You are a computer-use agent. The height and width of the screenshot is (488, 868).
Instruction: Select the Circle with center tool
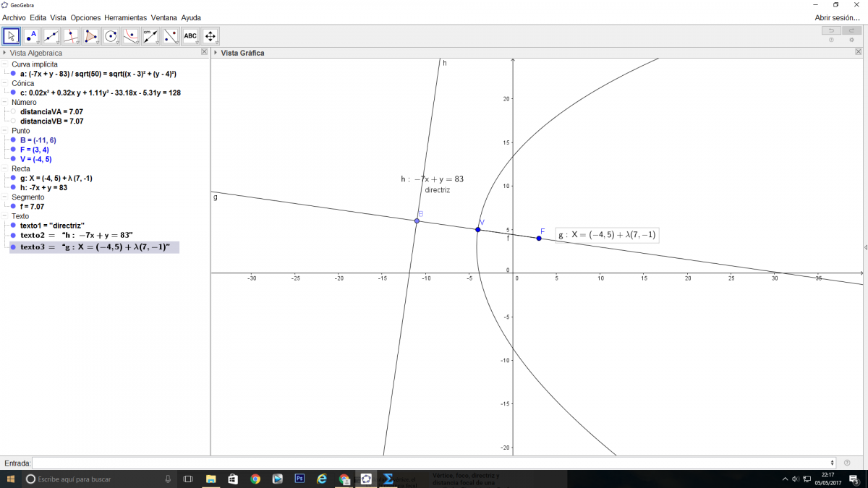(111, 35)
